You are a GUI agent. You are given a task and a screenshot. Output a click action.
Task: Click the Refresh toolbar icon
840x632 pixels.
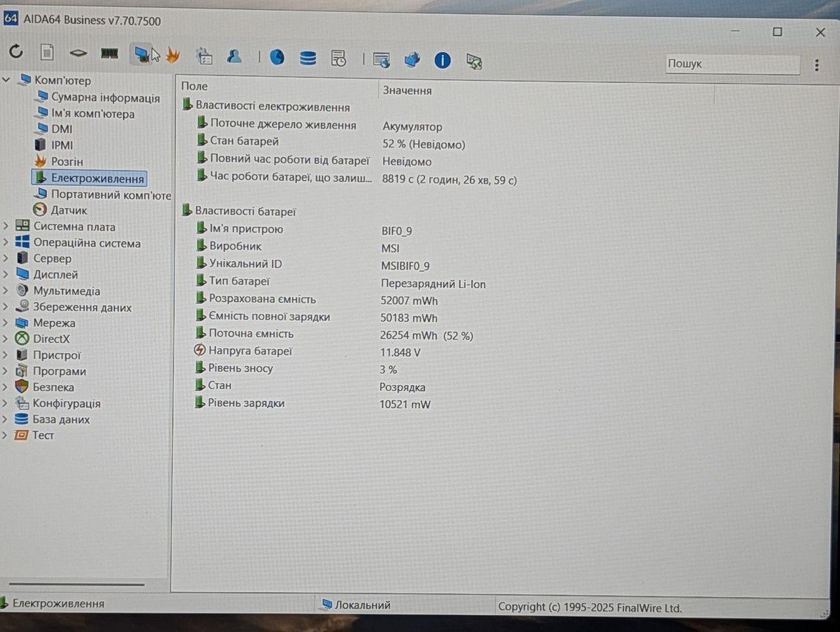(16, 51)
